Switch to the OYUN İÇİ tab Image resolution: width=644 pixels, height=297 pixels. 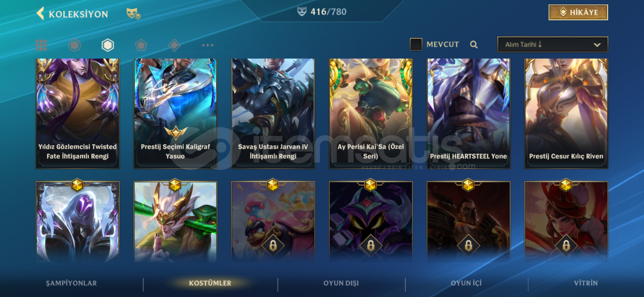[466, 283]
